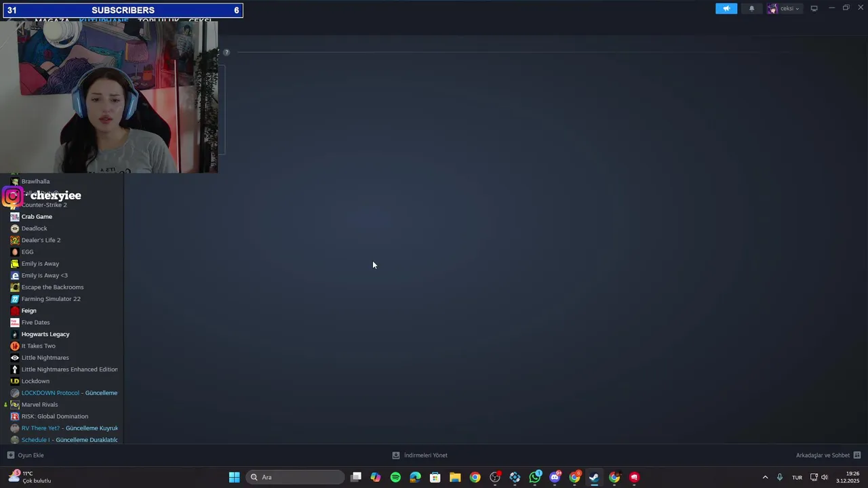Click the Escape the Backrooms icon
This screenshot has width=868, height=488.
[15, 287]
